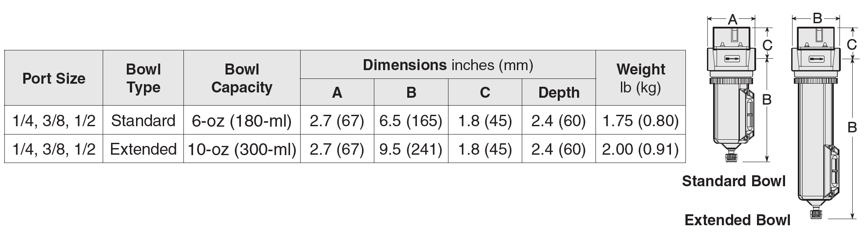868x234 pixels.
Task: Select the Bowl Capacity column header
Action: (242, 78)
